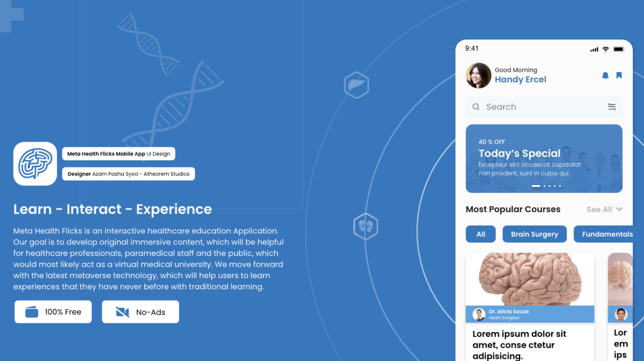This screenshot has width=644, height=361.
Task: Click the filter/settings sliders icon
Action: (612, 107)
